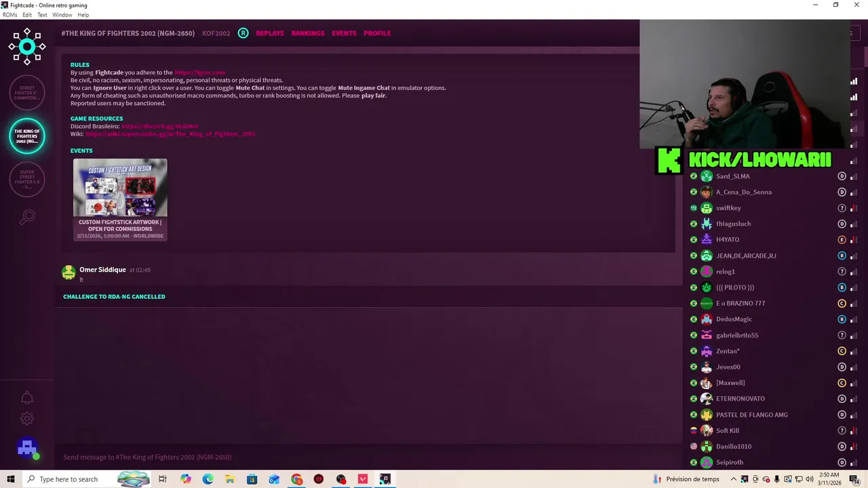Viewport: 868px width, 488px height.
Task: Open the EVENTS tab
Action: 344,33
